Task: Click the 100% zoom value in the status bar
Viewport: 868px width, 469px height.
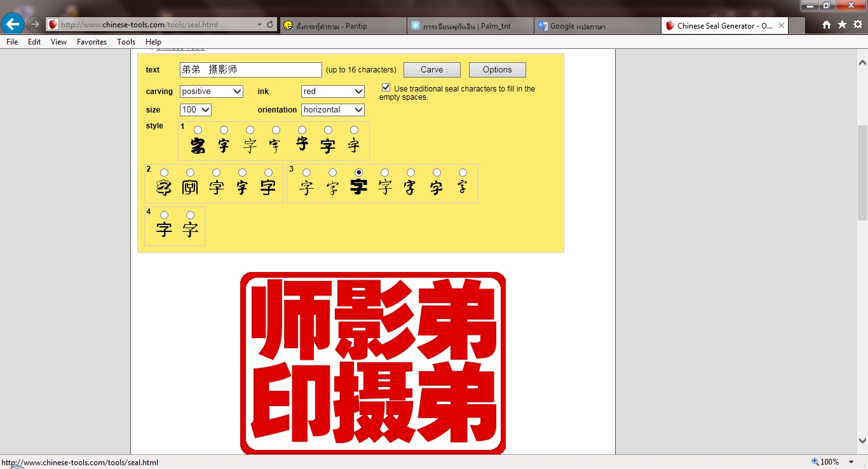Action: click(x=830, y=462)
